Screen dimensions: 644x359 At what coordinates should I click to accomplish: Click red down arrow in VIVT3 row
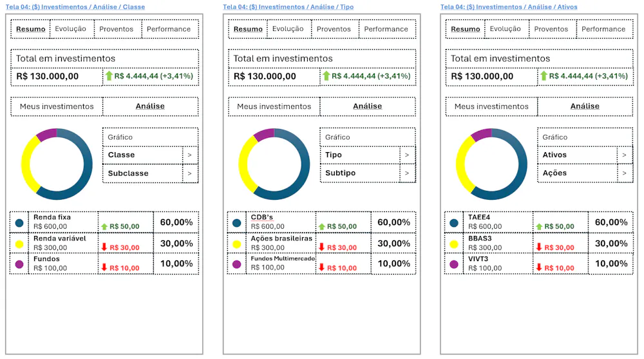[539, 267]
